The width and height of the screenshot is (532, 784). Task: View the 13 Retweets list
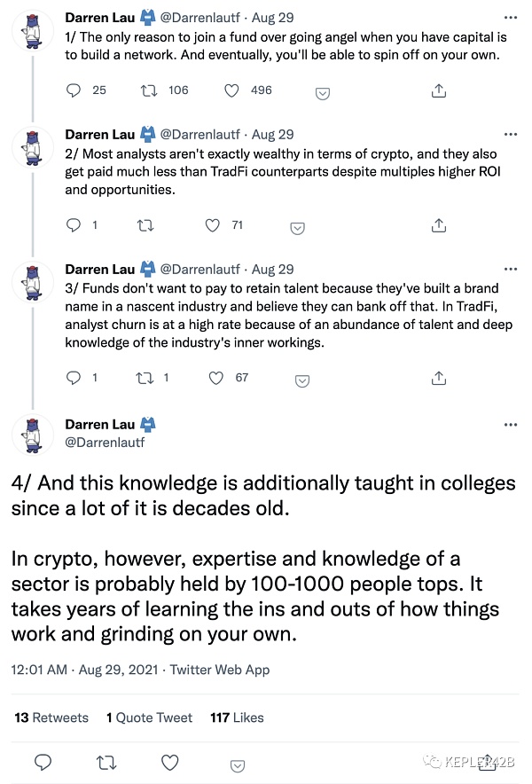(x=51, y=717)
